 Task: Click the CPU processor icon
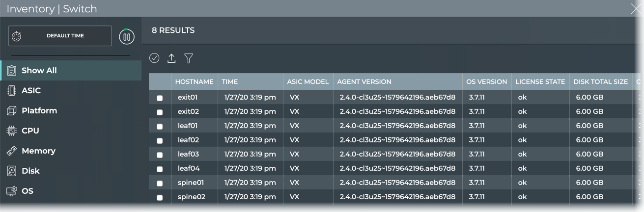(x=12, y=131)
